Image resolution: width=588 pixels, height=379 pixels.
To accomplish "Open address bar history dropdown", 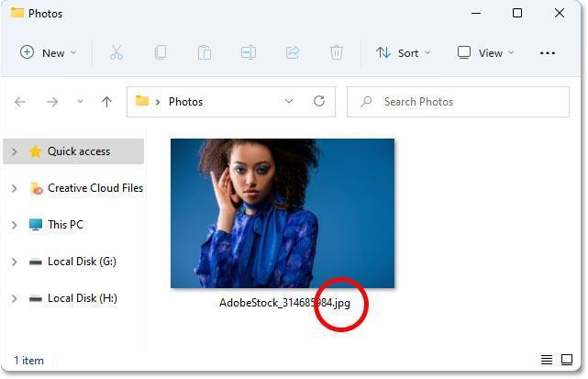I will [x=289, y=101].
